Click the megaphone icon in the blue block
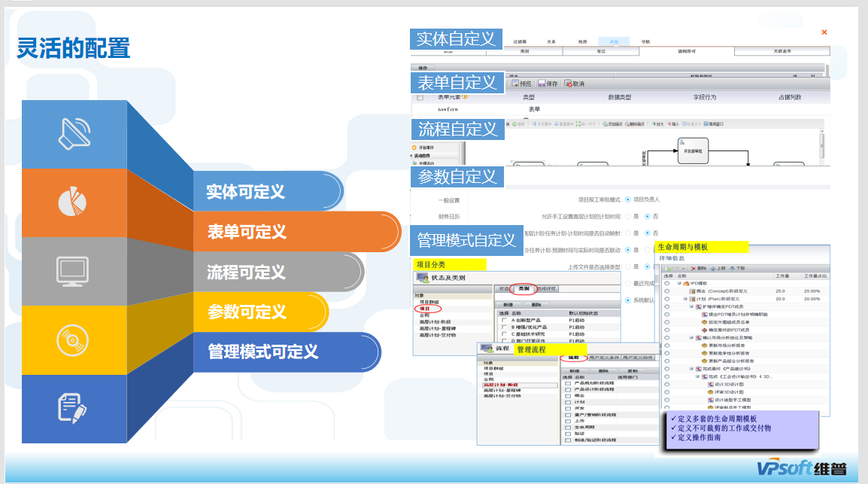868x484 pixels. [74, 133]
